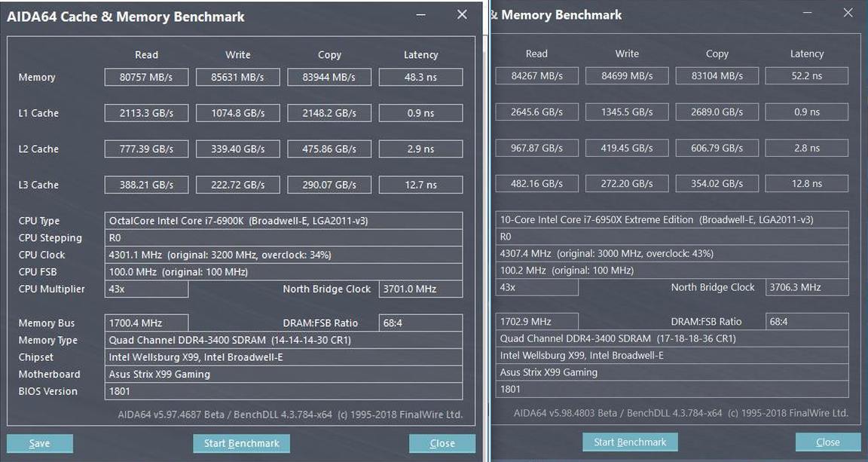Screen dimensions: 868x462
Task: Click Memory Bus value 1700.4 MHz
Action: click(146, 323)
